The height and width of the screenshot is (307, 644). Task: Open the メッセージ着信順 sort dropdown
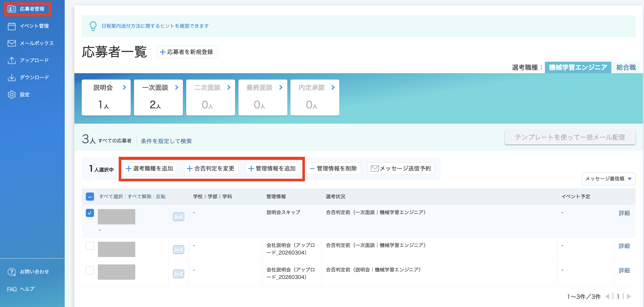[x=608, y=179]
